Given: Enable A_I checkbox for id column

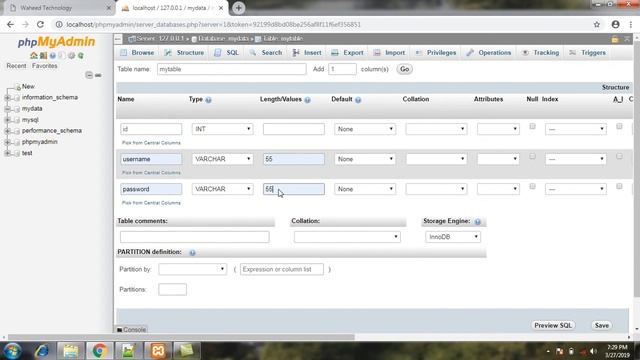Looking at the screenshot, I should pyautogui.click(x=619, y=127).
